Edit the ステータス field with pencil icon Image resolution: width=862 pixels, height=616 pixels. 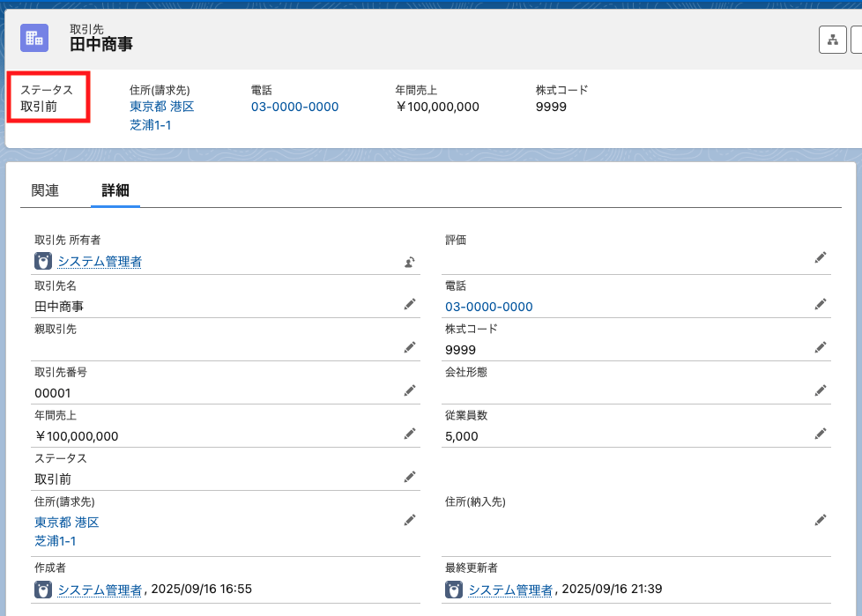click(409, 477)
